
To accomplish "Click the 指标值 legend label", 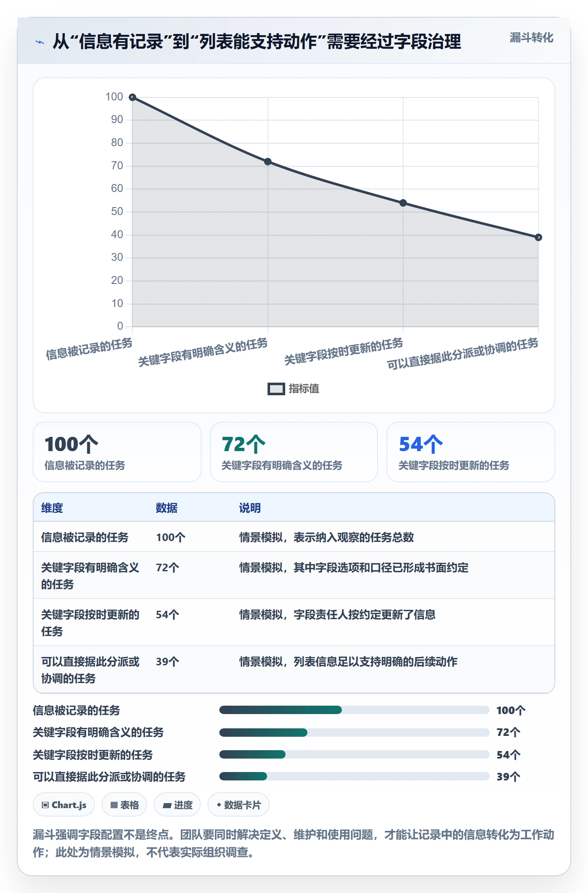I will [x=304, y=389].
